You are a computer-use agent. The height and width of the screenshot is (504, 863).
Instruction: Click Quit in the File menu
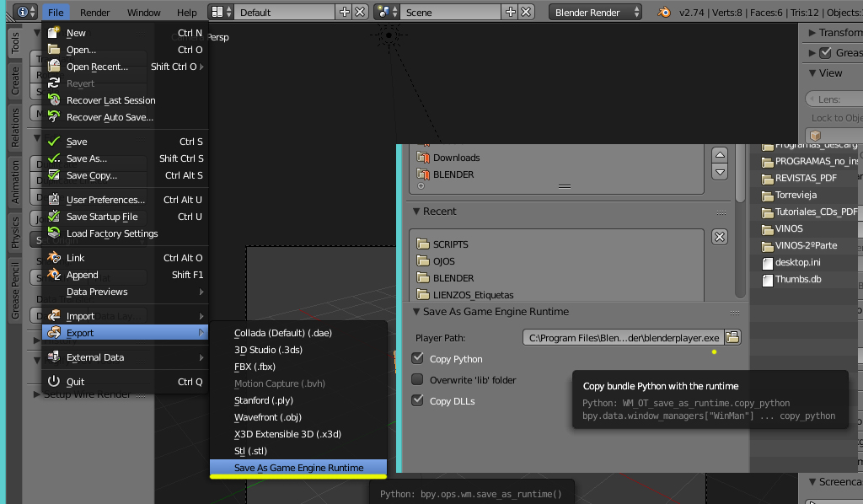[x=125, y=382]
